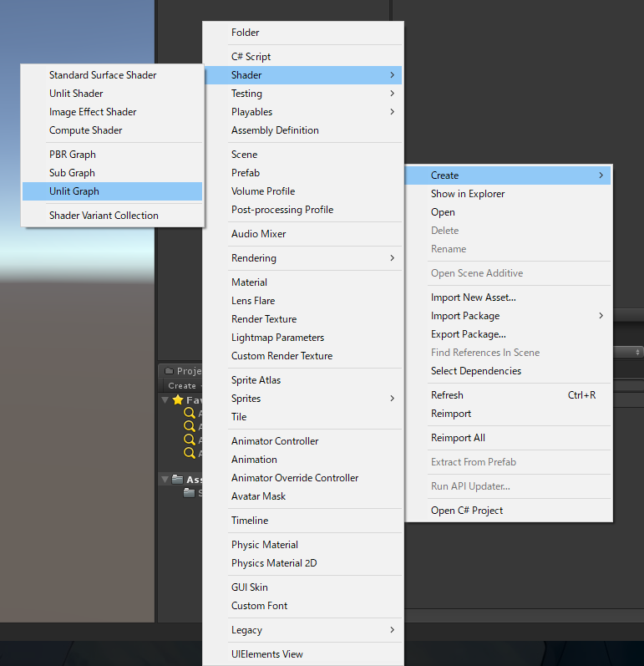Click last saved search magnifier icon
The image size is (644, 666).
point(190,453)
